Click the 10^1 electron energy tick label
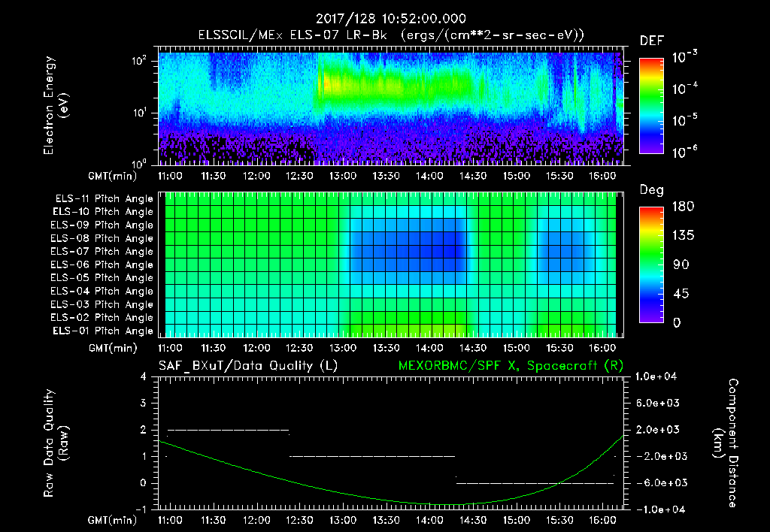The image size is (770, 532). pos(139,113)
